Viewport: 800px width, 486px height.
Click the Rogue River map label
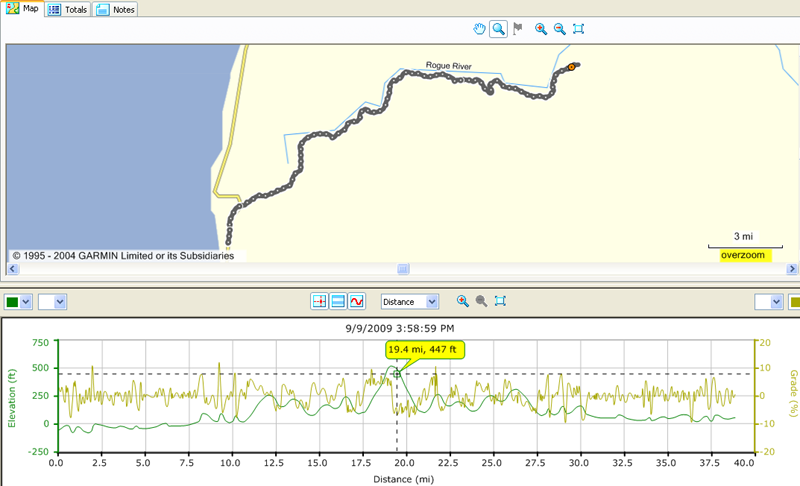click(448, 65)
